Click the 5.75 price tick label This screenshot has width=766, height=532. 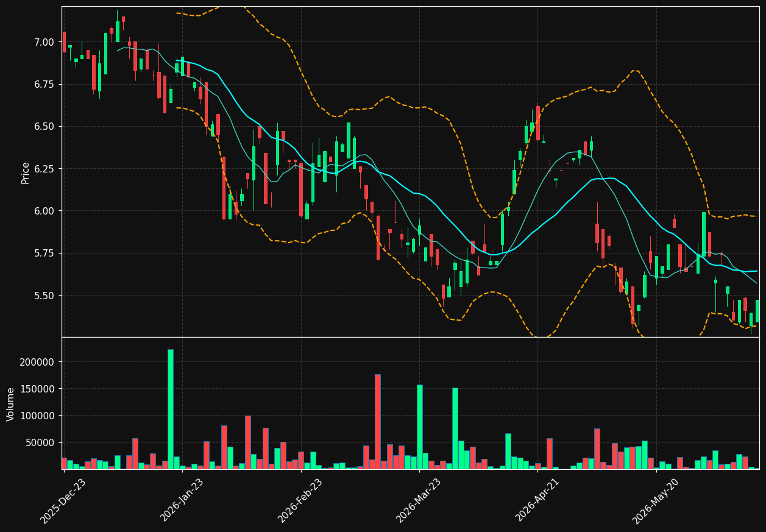point(45,253)
